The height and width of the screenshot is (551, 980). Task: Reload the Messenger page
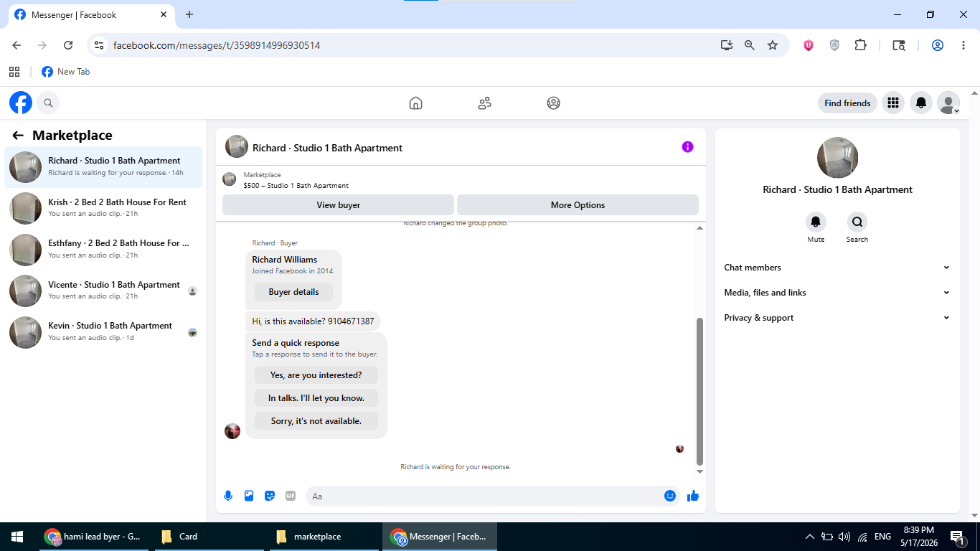coord(68,45)
